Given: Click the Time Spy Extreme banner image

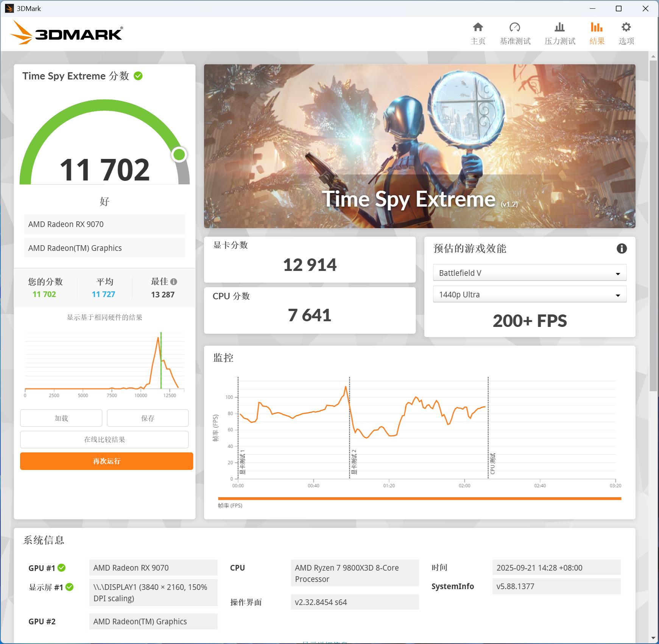Looking at the screenshot, I should [x=419, y=146].
